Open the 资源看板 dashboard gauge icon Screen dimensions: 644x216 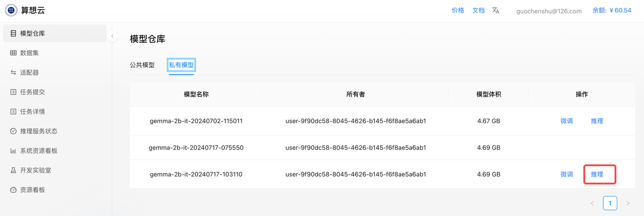click(14, 190)
